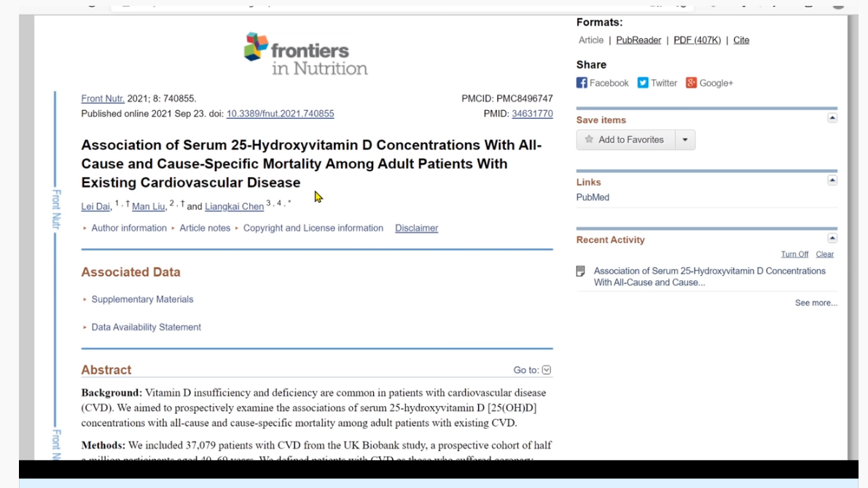This screenshot has width=868, height=488.
Task: Open PMID 34631770 link
Action: click(532, 114)
